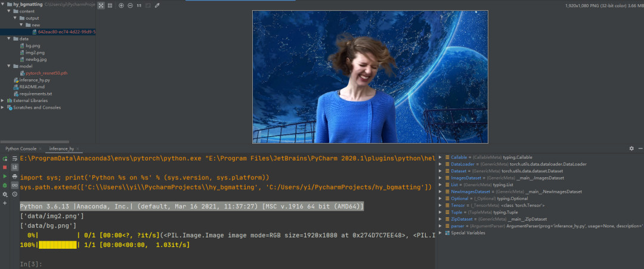Viewport: 644px width, 269px height.
Task: Click the zoom out icon in image viewer
Action: (x=130, y=5)
